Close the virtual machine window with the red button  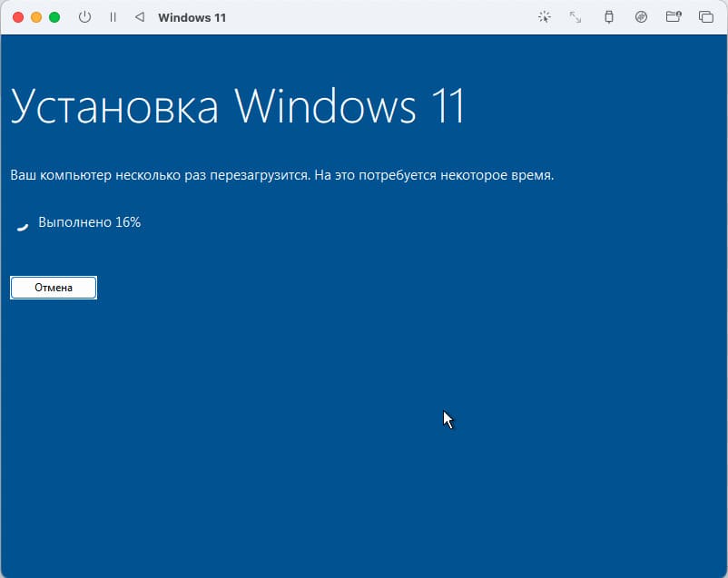pos(18,17)
